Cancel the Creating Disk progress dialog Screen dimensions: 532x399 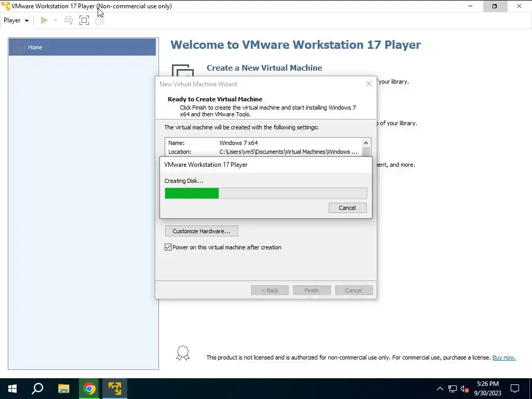tap(348, 208)
